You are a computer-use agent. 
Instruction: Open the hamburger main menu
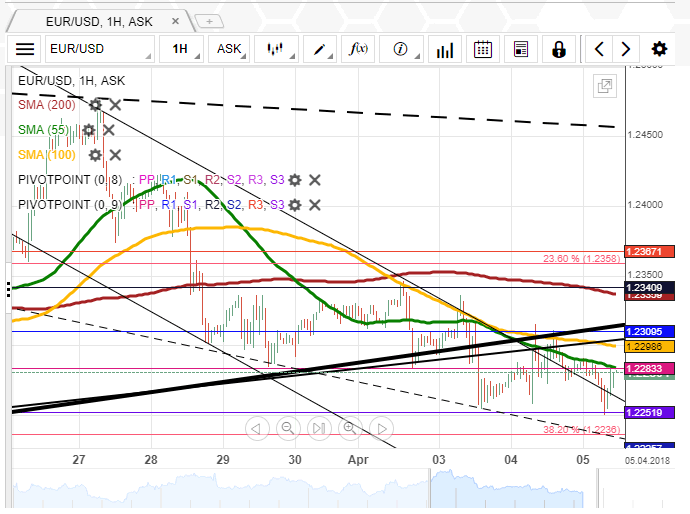tap(25, 49)
